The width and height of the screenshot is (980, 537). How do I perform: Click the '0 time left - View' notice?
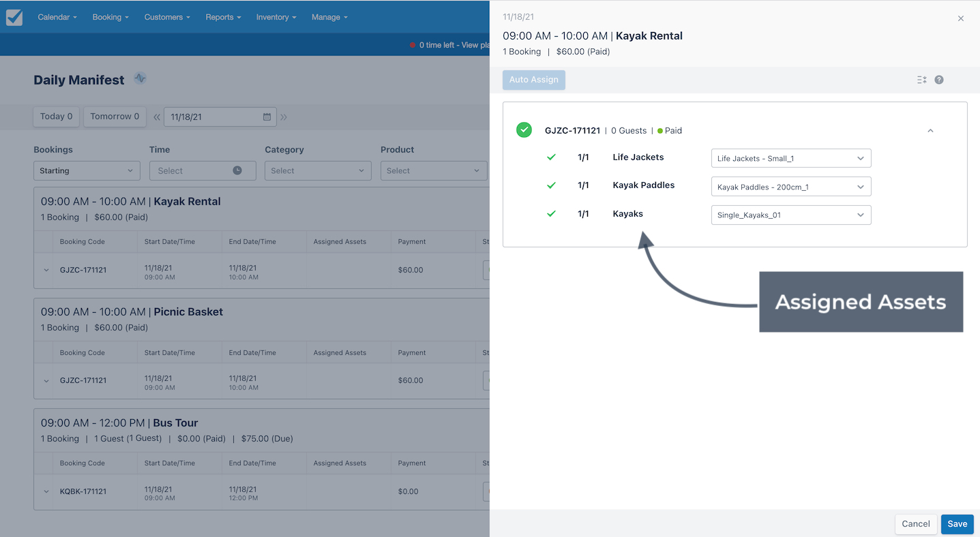(x=449, y=45)
